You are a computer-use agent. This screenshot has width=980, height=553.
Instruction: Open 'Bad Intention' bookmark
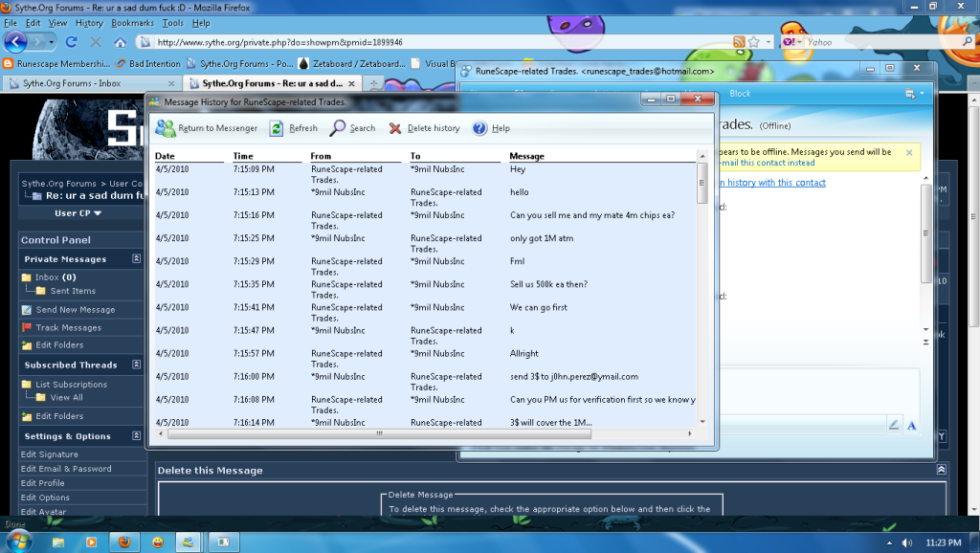[148, 64]
